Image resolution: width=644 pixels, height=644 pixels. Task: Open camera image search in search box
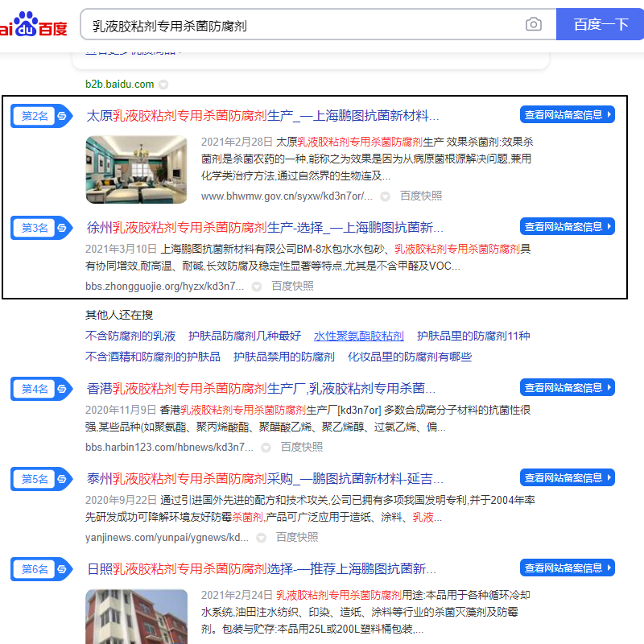[x=533, y=24]
